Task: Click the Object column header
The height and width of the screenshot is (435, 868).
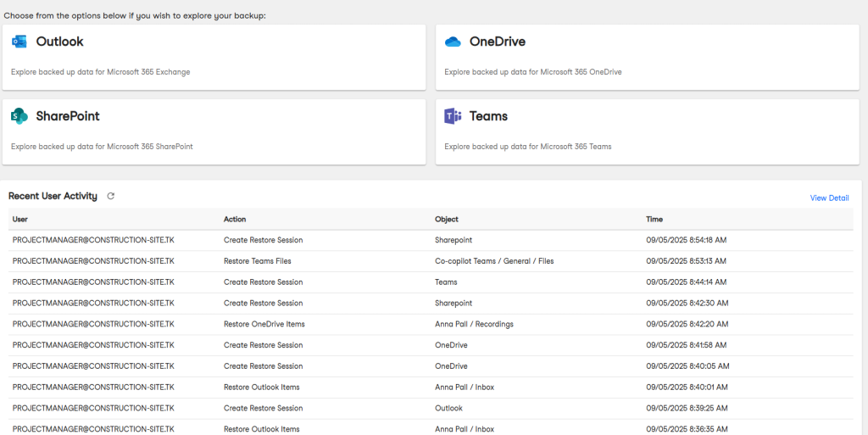Action: [447, 219]
